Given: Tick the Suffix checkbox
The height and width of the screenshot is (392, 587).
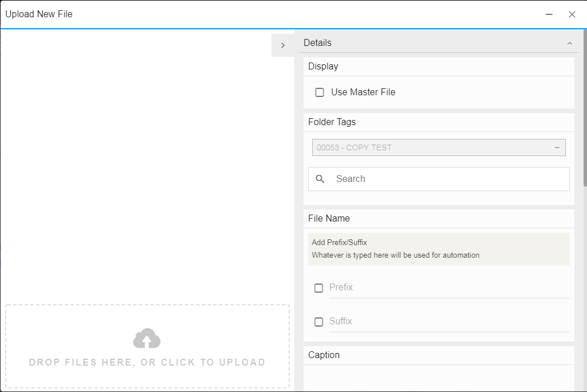Looking at the screenshot, I should (x=319, y=322).
